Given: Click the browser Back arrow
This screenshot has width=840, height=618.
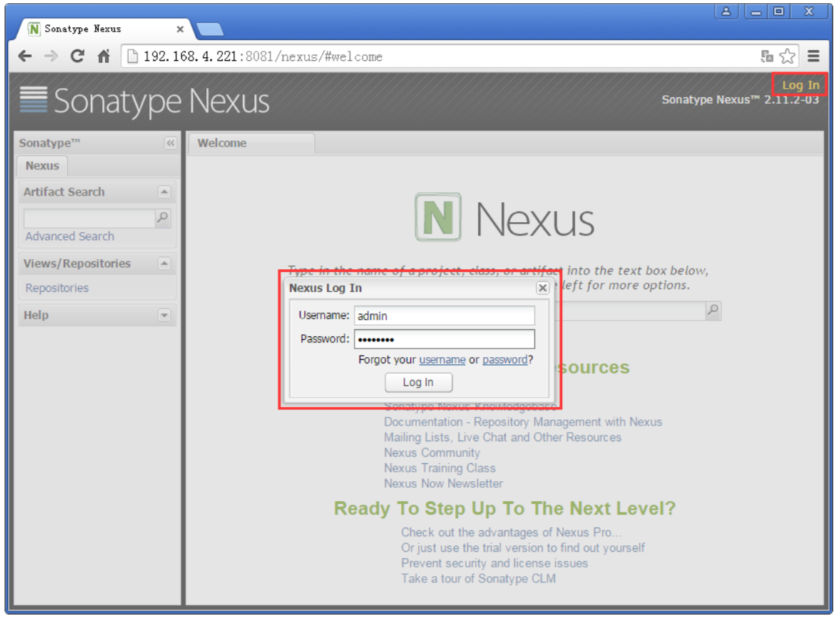Looking at the screenshot, I should click(25, 56).
